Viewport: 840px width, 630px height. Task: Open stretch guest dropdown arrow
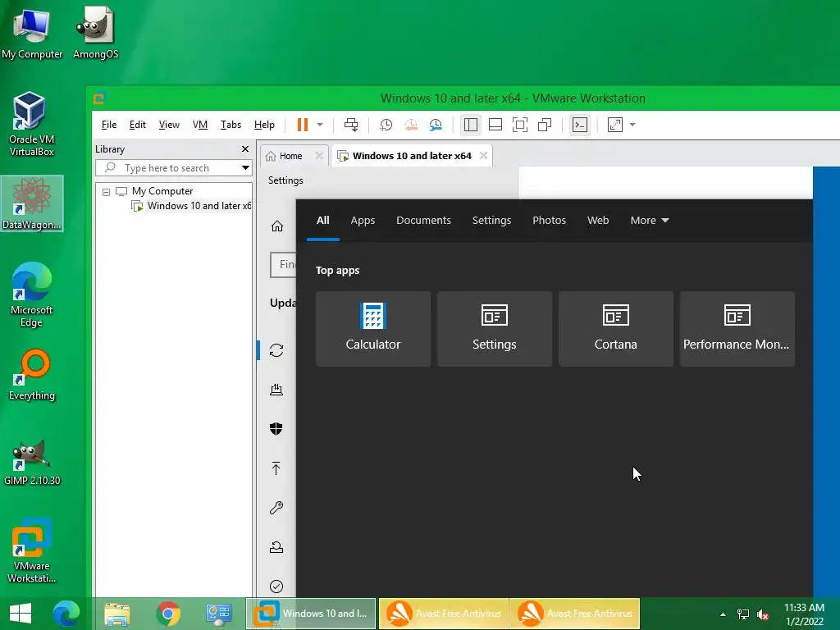coord(632,125)
